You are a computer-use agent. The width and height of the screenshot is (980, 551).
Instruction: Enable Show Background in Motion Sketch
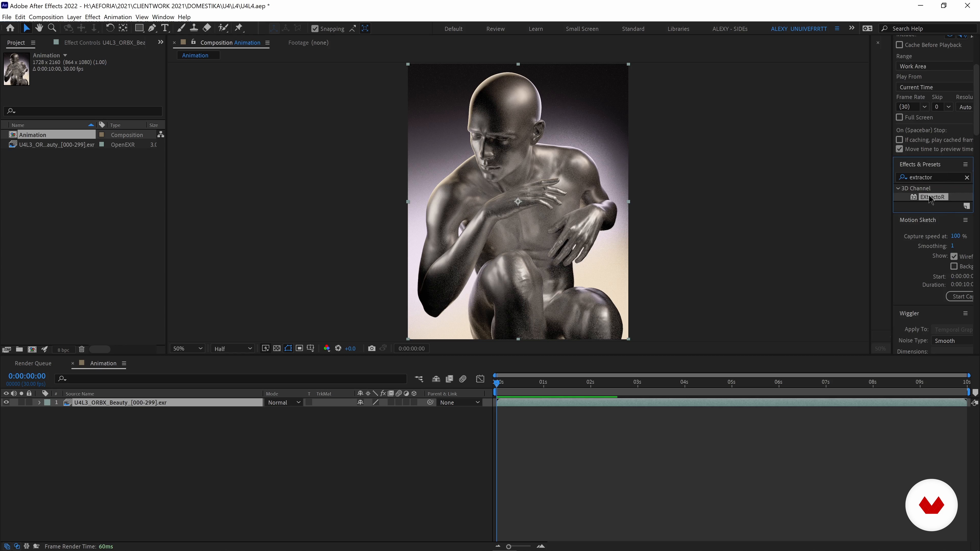[954, 266]
